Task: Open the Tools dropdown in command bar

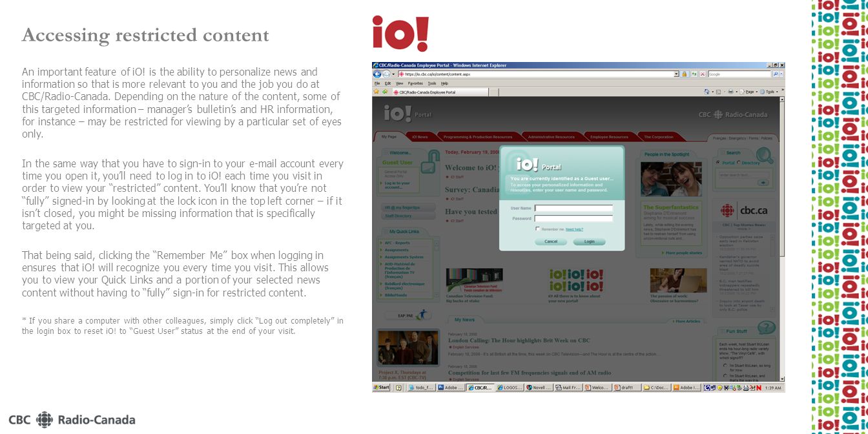Action: pos(769,92)
